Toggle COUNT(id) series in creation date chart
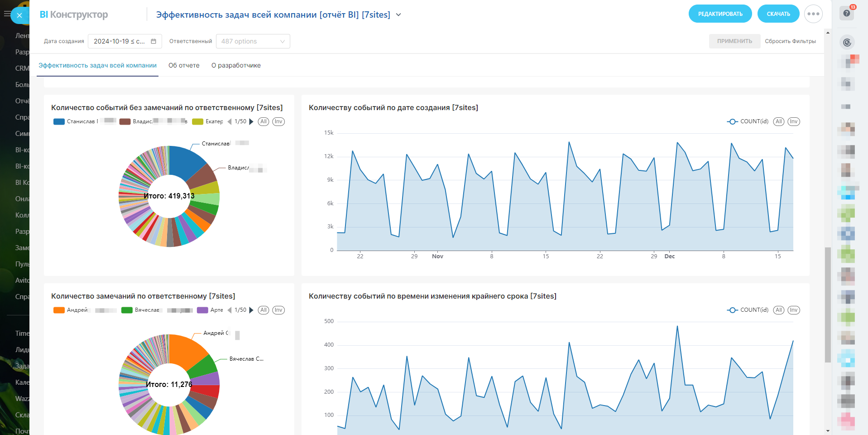Viewport: 868px width, 435px height. 748,121
